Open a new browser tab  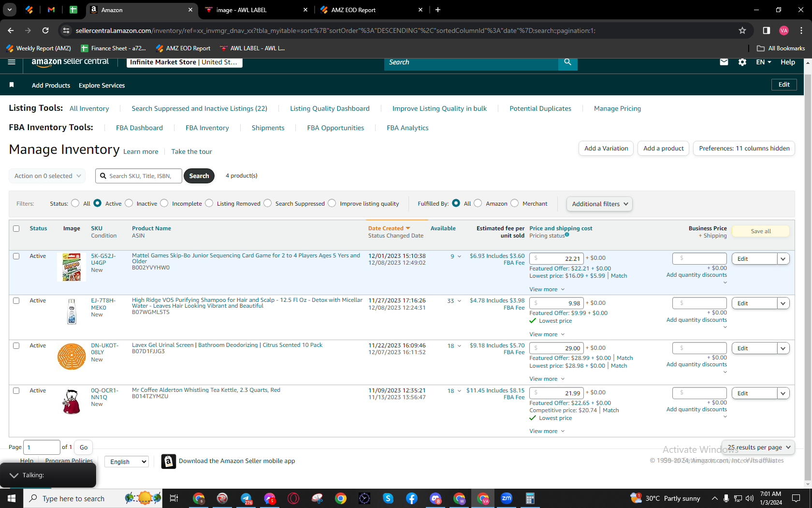[438, 10]
